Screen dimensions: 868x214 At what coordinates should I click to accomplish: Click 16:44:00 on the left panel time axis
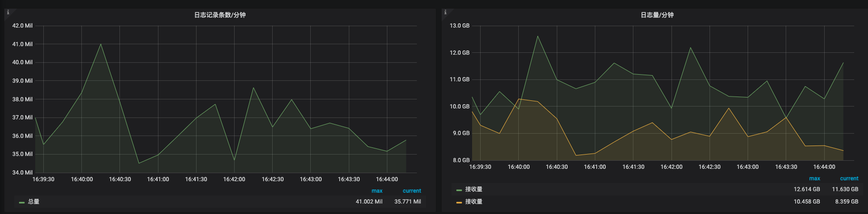[x=387, y=179]
